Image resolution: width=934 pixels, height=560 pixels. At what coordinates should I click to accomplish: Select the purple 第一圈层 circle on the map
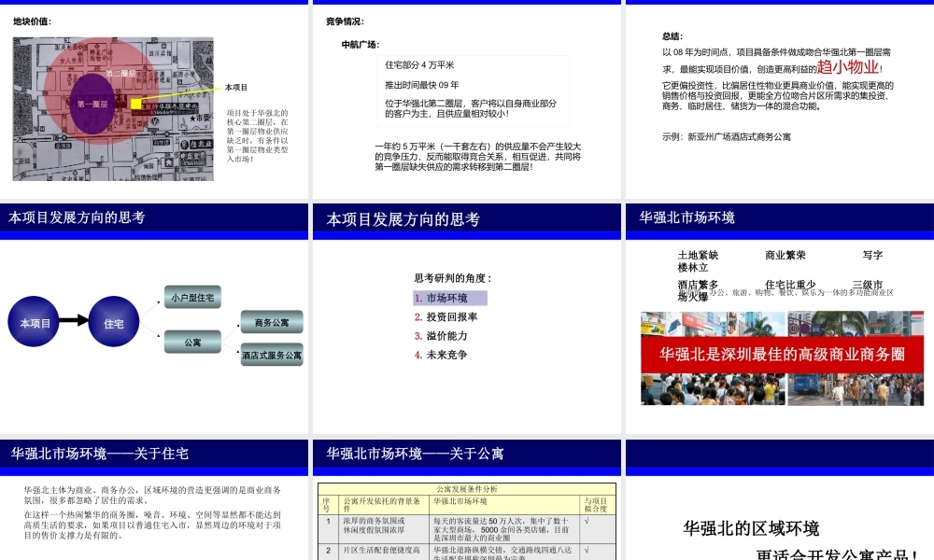(92, 104)
